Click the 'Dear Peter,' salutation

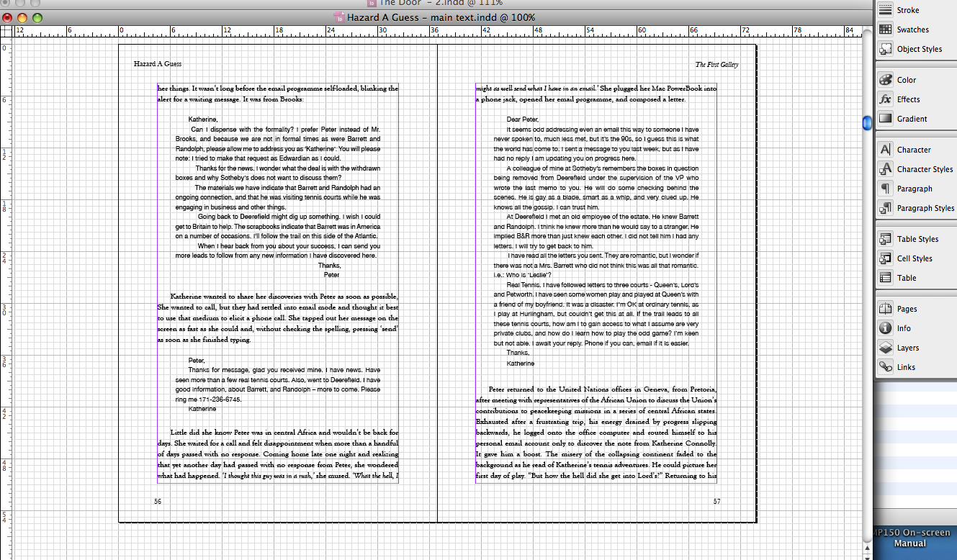click(x=523, y=119)
